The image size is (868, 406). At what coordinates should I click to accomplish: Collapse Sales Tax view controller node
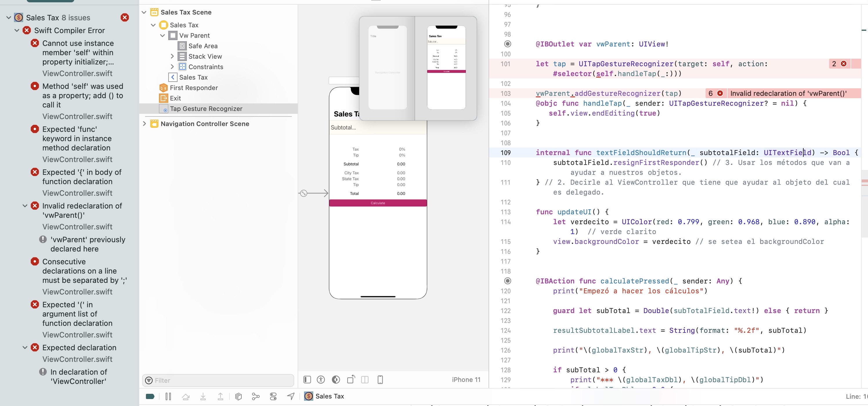pos(153,25)
